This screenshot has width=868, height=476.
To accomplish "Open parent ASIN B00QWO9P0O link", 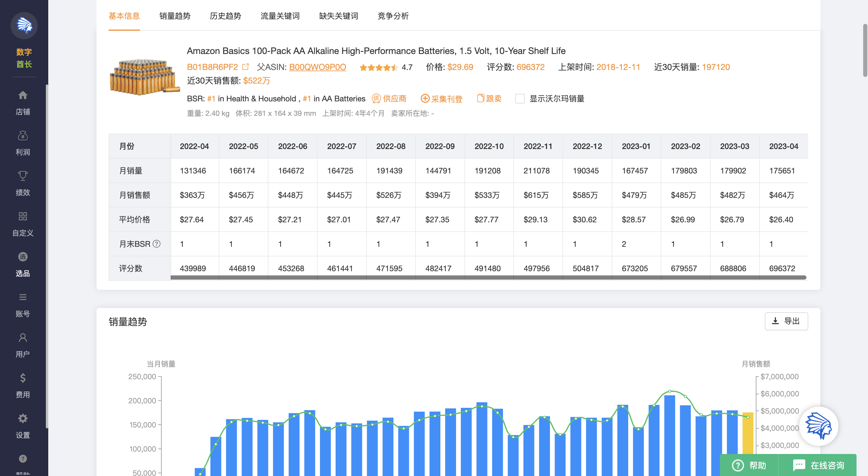I will click(x=317, y=67).
